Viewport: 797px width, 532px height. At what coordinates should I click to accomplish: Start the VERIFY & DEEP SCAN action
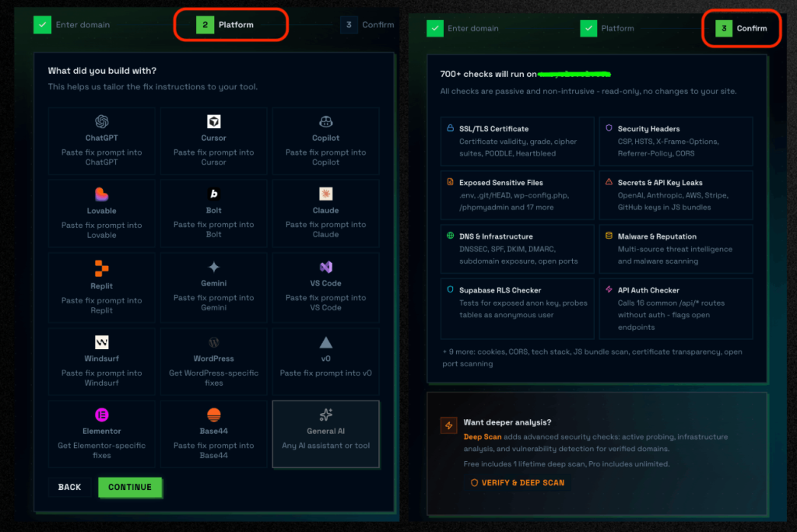click(x=518, y=483)
